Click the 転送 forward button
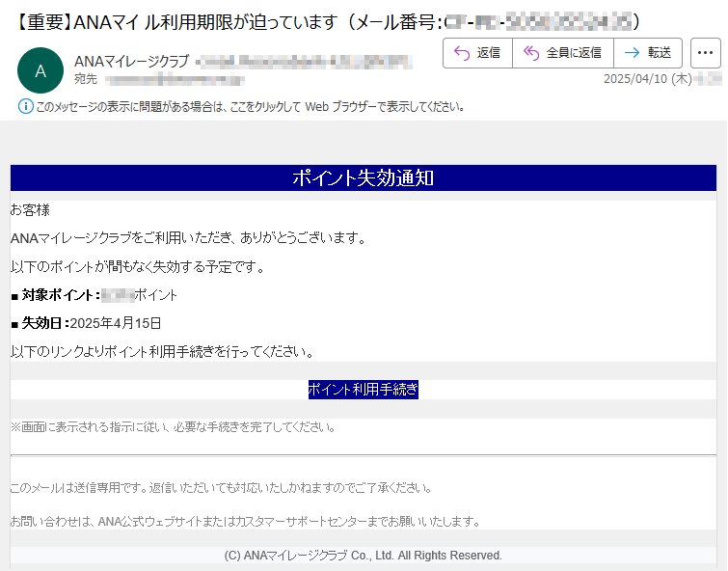Image resolution: width=728 pixels, height=571 pixels. pyautogui.click(x=648, y=53)
